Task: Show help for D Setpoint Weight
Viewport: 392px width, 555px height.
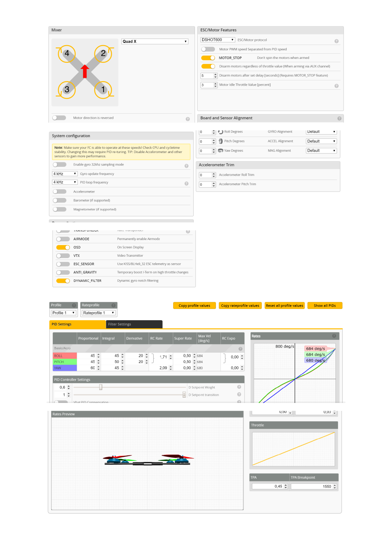Action: (239, 387)
